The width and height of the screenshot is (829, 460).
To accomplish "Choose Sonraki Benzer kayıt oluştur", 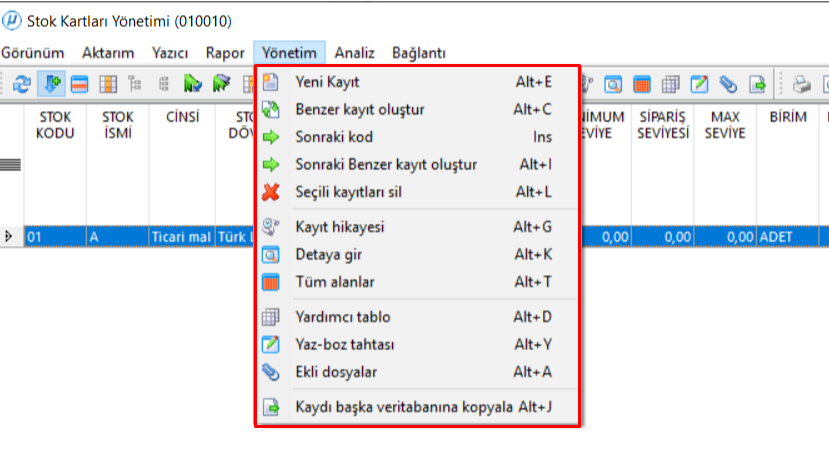I will [x=417, y=164].
